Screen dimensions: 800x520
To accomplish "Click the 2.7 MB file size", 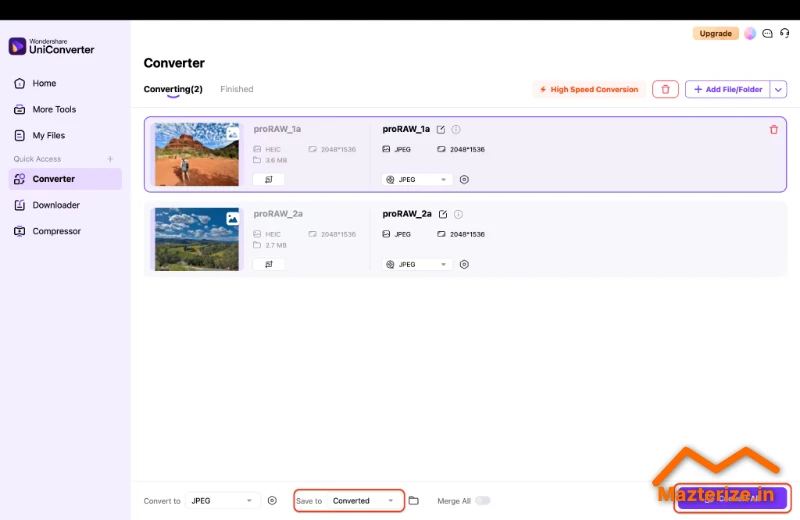I will pyautogui.click(x=276, y=245).
